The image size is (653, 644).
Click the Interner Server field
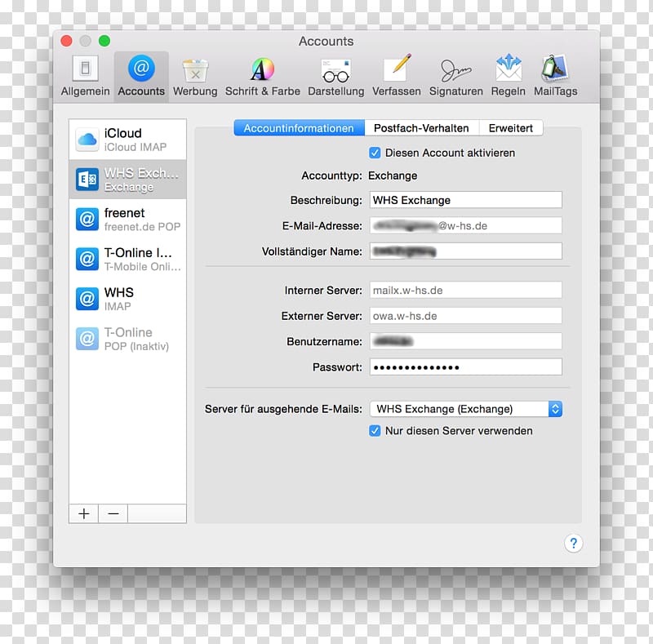click(465, 290)
